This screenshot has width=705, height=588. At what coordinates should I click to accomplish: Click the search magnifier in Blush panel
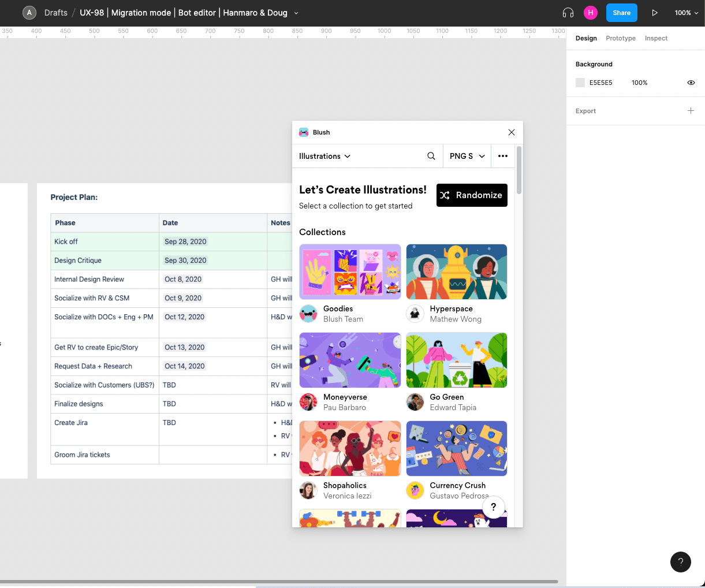(x=431, y=156)
